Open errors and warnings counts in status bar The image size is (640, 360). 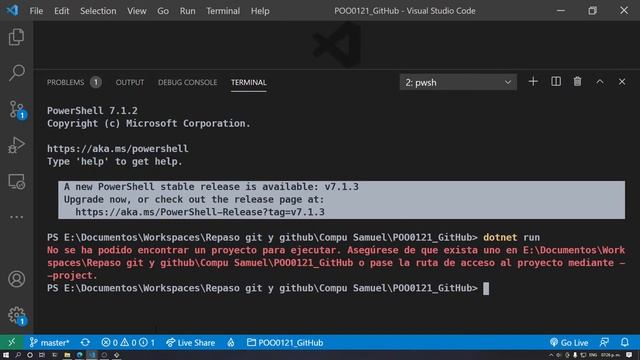[x=128, y=342]
